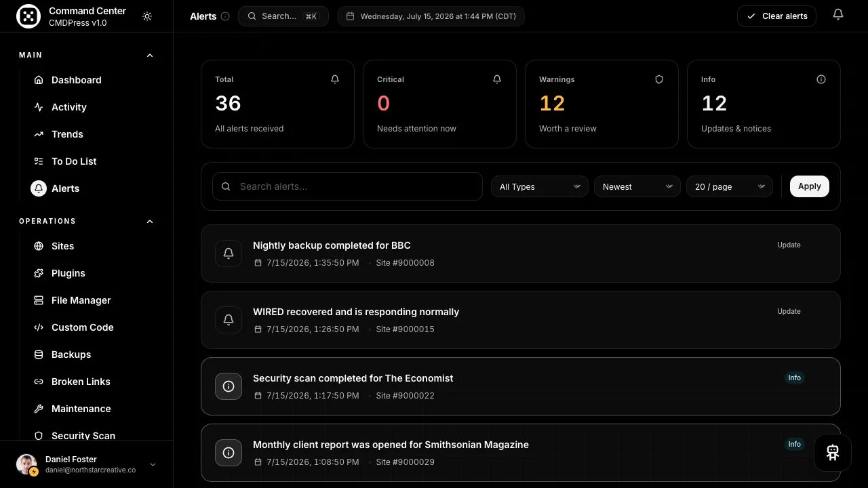Click the Custom Code brackets icon
The image size is (868, 488).
tap(39, 327)
